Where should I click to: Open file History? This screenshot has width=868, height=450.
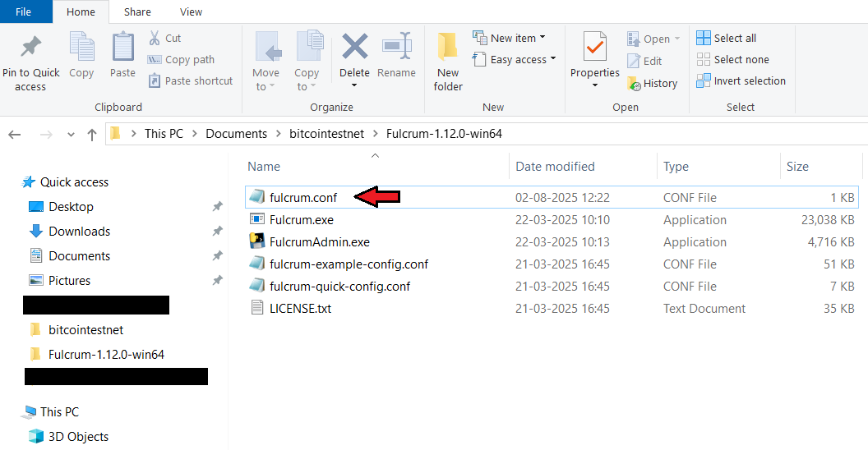point(652,84)
